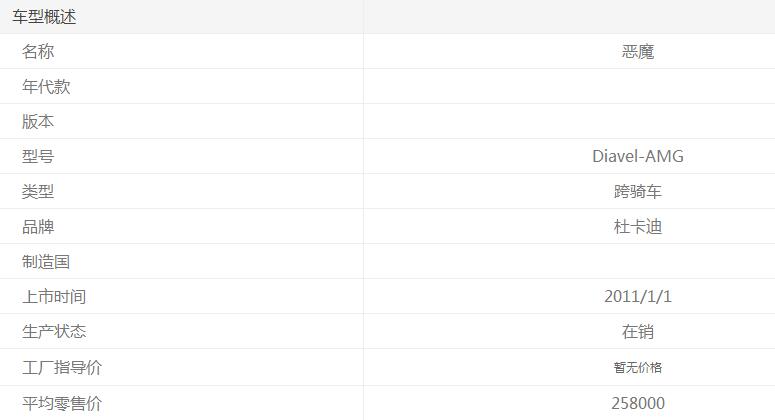Select the 年代款 row label
The width and height of the screenshot is (775, 420).
[46, 87]
